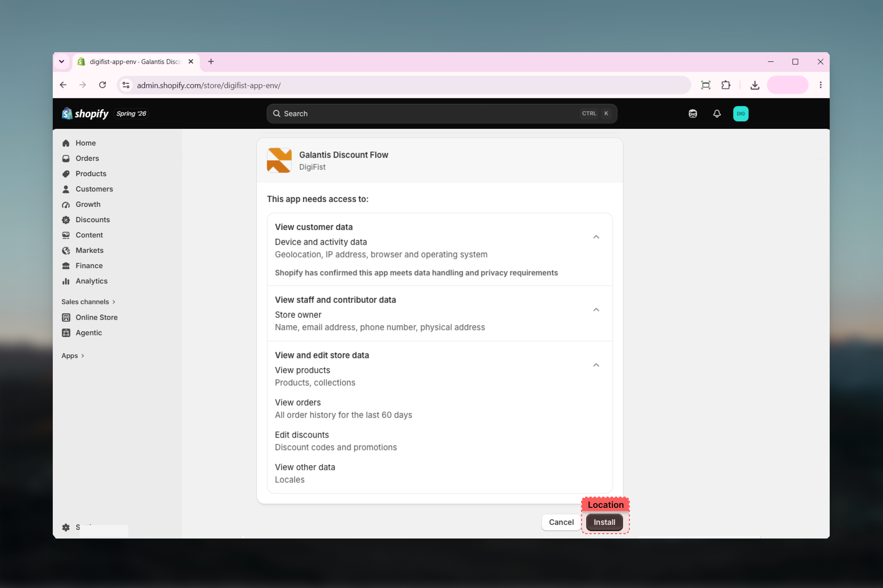Collapse View staff and contributor data
Screen dimensions: 883x588
[596, 309]
